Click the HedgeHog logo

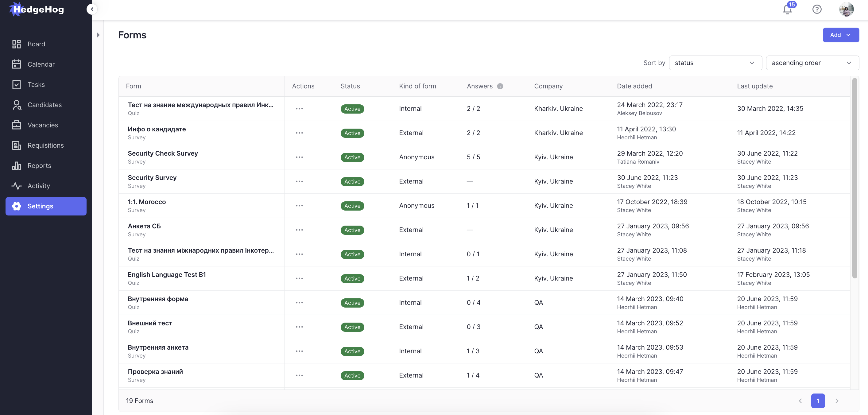click(37, 9)
